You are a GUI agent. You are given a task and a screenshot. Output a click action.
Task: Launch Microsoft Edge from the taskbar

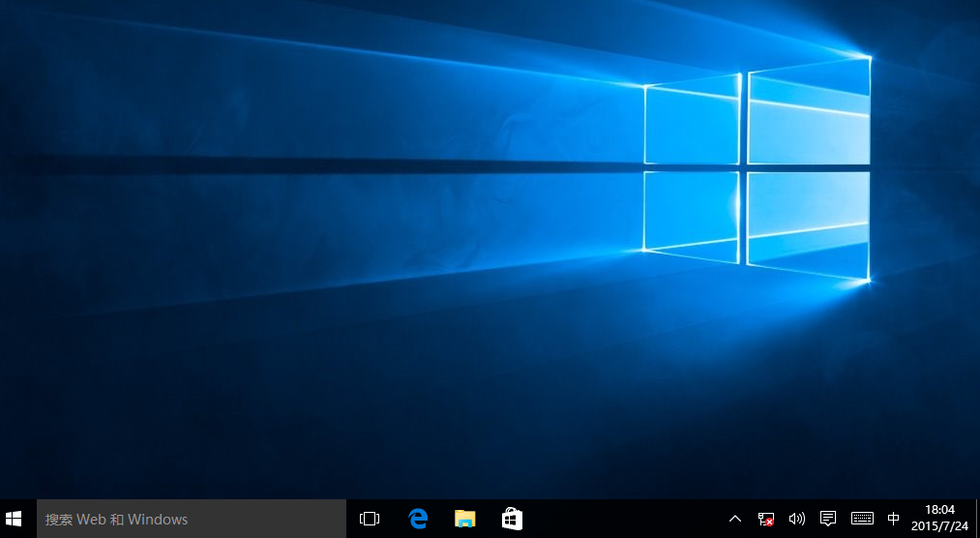click(418, 519)
